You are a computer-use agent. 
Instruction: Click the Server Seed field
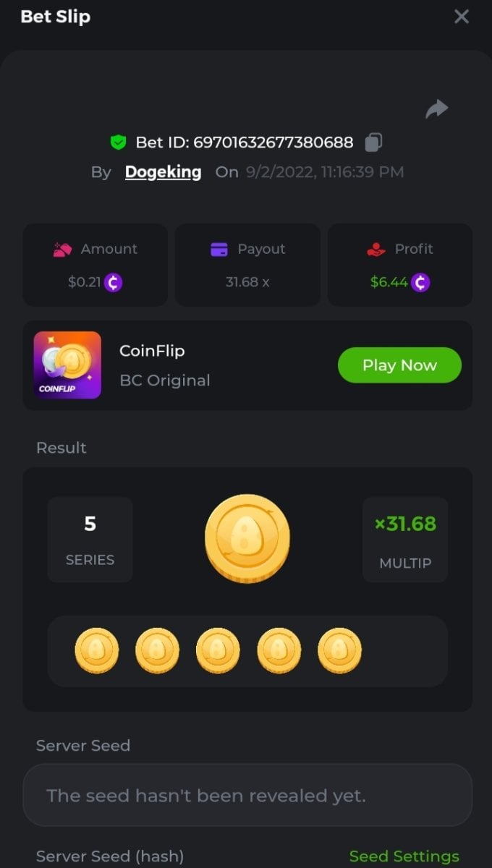[x=247, y=796]
